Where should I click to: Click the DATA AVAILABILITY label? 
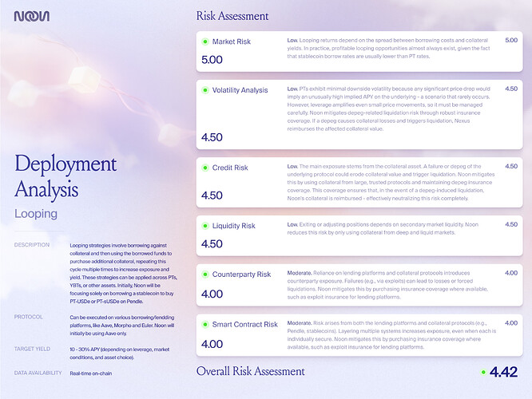pos(38,373)
